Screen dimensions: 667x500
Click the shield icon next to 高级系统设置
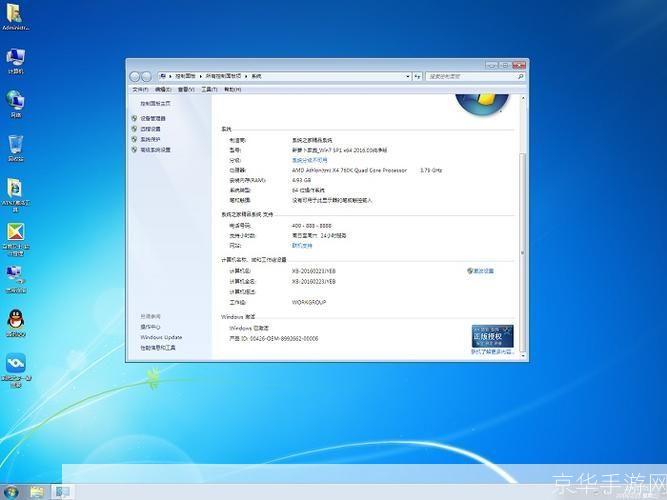coord(134,150)
